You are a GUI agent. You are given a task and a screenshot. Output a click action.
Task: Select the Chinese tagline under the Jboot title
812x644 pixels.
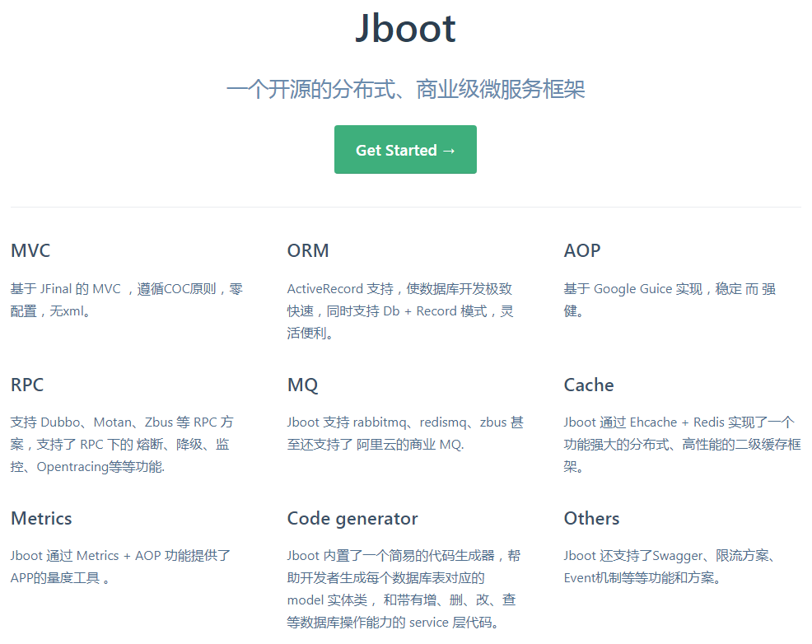pyautogui.click(x=405, y=89)
